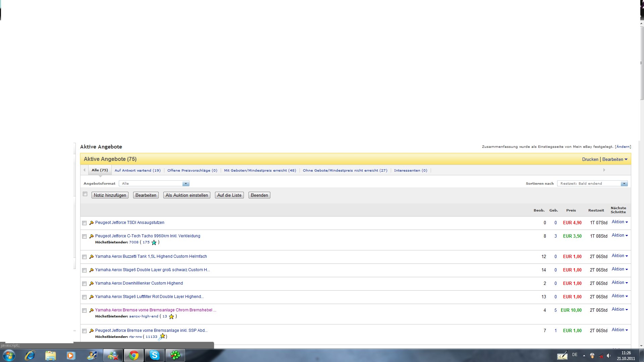Check the Jetforce C-Tech Tacho listing box

coord(85,237)
